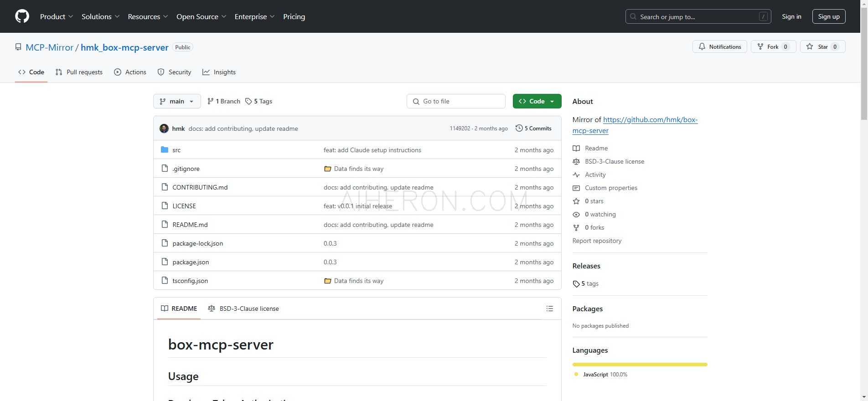The width and height of the screenshot is (868, 401).
Task: Expand the Solutions menu
Action: 101,16
